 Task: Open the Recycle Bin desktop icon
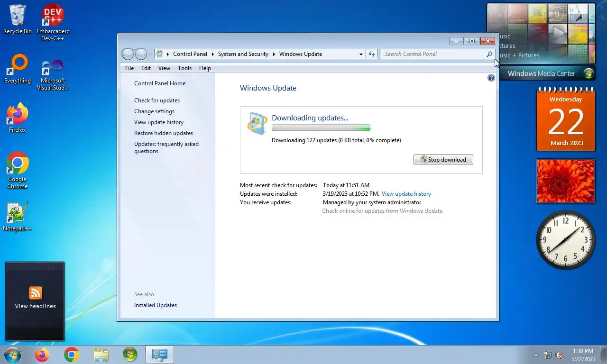[18, 20]
